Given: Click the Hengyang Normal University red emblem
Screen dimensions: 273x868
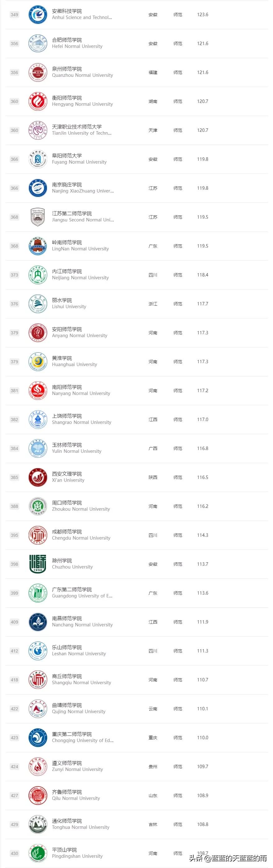Looking at the screenshot, I should coord(38,101).
